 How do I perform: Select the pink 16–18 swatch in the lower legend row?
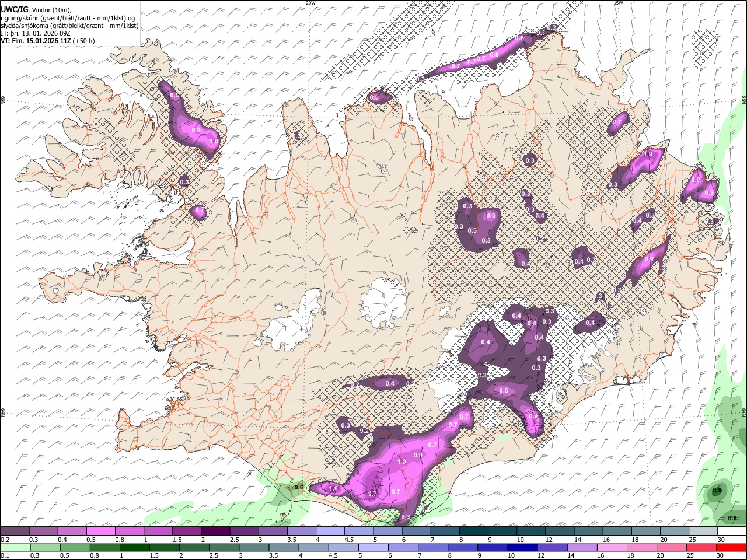pyautogui.click(x=612, y=548)
